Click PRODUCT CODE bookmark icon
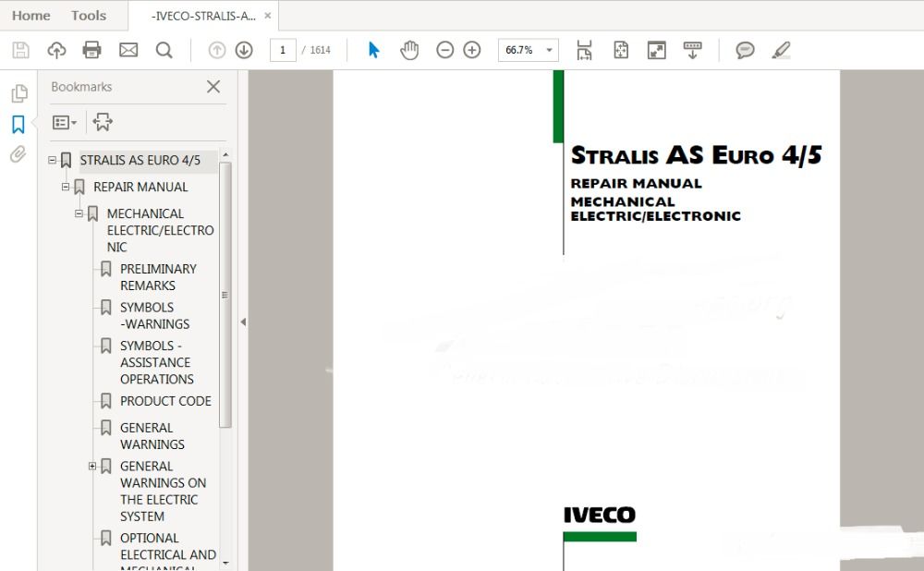 (106, 401)
